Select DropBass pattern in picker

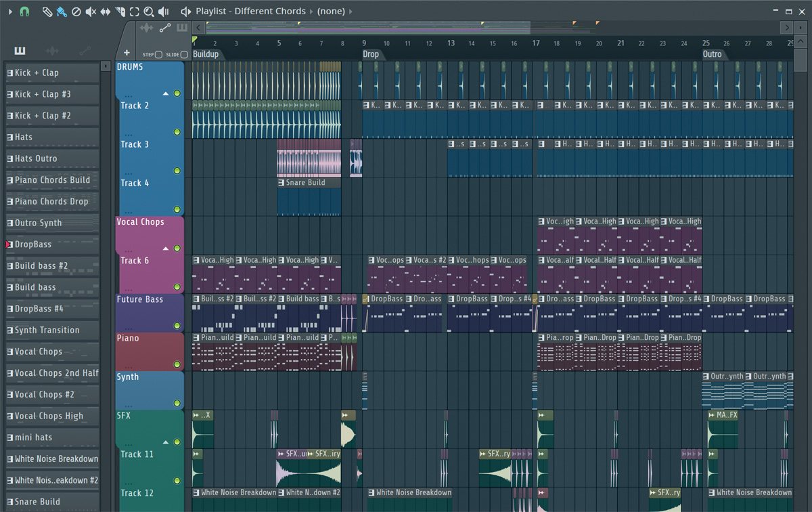52,244
